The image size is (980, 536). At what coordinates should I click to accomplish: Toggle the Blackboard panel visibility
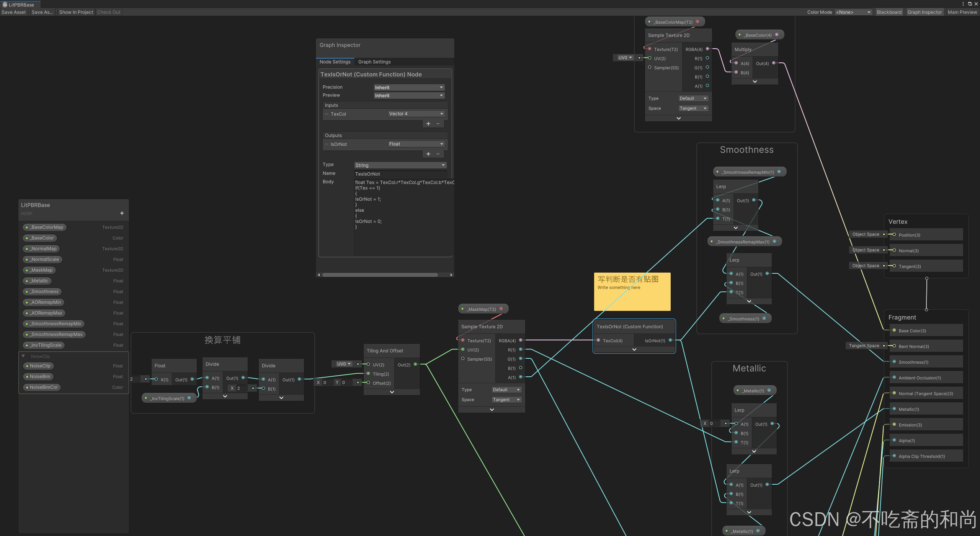[x=889, y=12]
